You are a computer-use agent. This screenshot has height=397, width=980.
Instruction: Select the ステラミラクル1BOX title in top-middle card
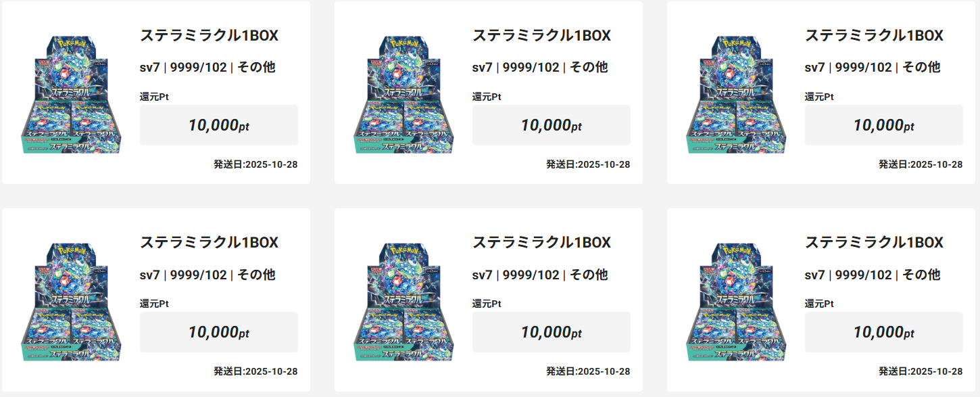tap(541, 36)
